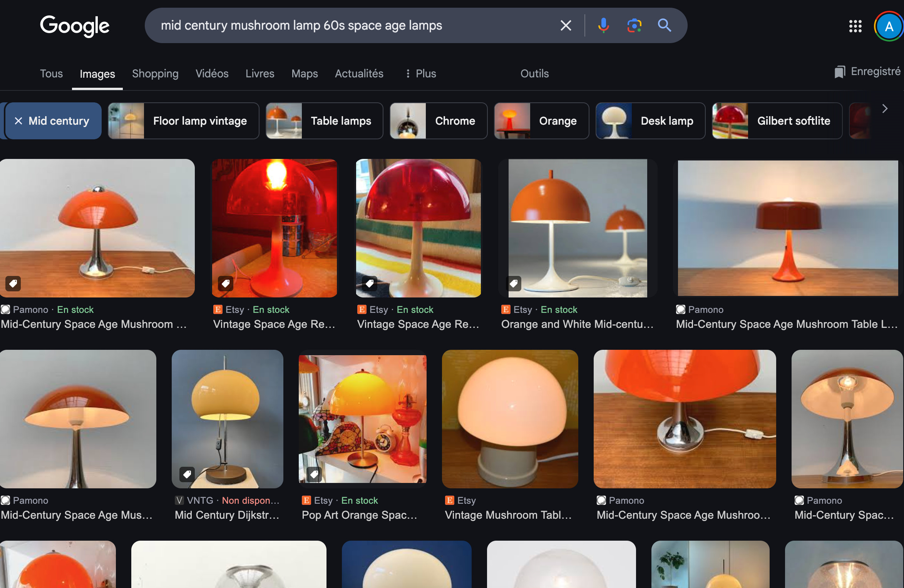Open the Outils tools options
904x588 pixels.
click(534, 73)
